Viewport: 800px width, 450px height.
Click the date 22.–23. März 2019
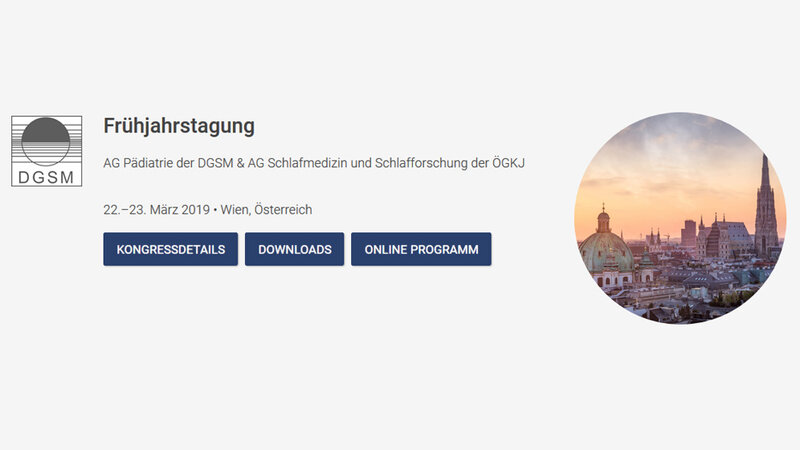tap(156, 210)
